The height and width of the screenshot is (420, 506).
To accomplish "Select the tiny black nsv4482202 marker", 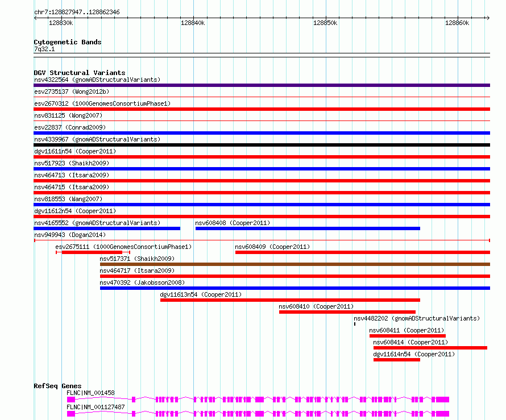I will [x=355, y=324].
